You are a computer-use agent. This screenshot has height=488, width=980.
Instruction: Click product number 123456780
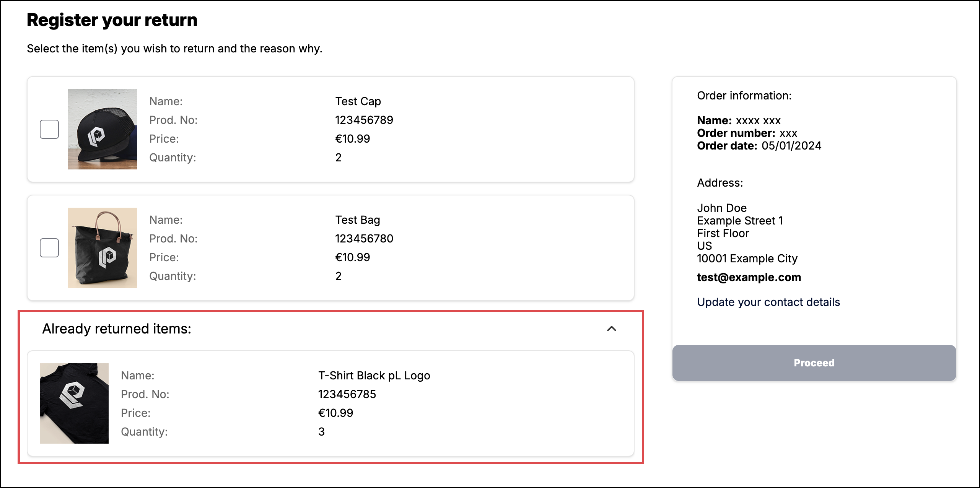364,239
